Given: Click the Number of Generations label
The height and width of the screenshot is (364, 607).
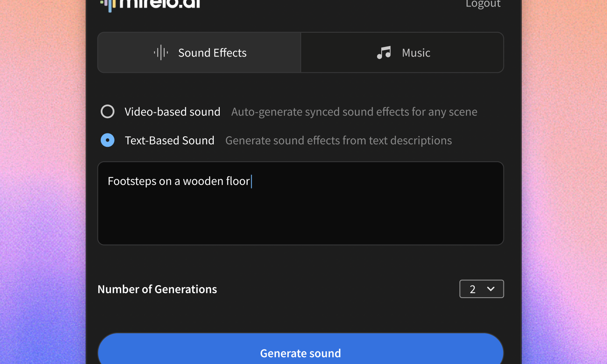Looking at the screenshot, I should [157, 289].
